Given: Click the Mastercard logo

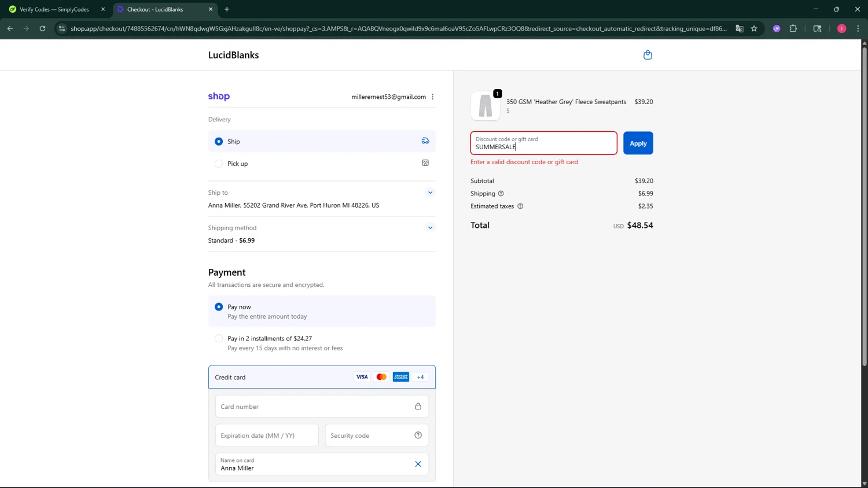Looking at the screenshot, I should click(x=381, y=377).
